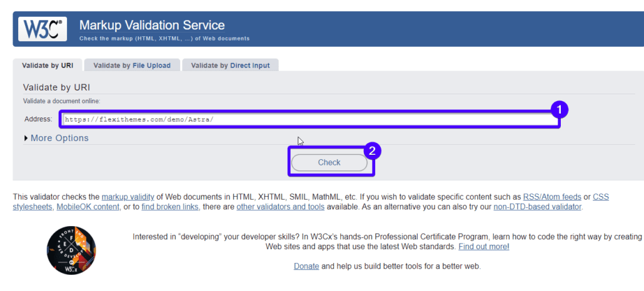Click the 'Check the markup' subtitle text
Viewport: 644px width, 291px height.
tap(164, 39)
